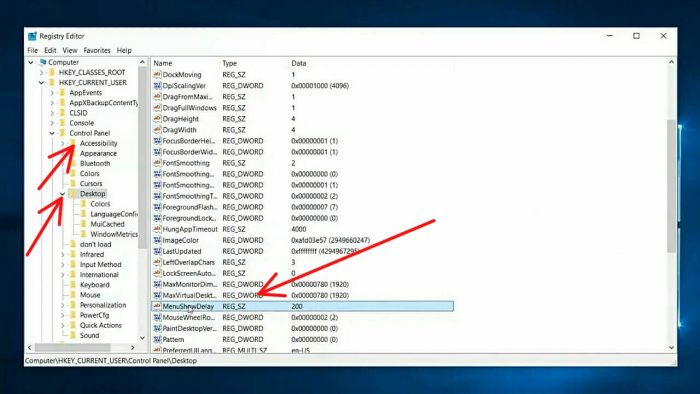Collapse the Control Panel key
The image size is (700, 394).
52,133
